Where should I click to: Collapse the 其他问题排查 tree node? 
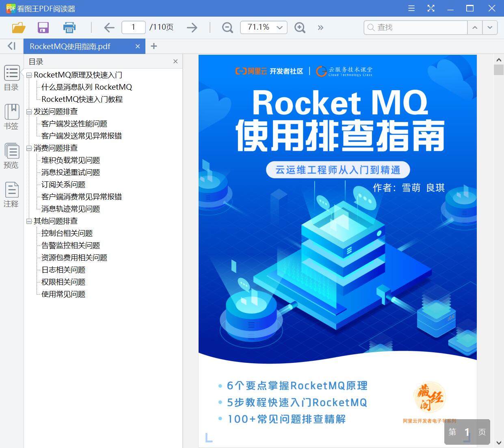point(29,221)
